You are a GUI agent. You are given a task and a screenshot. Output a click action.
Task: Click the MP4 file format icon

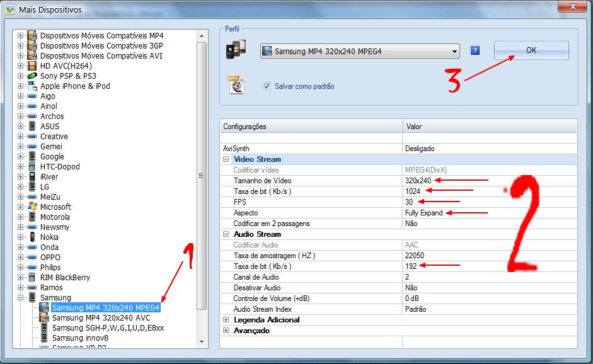pos(236,84)
